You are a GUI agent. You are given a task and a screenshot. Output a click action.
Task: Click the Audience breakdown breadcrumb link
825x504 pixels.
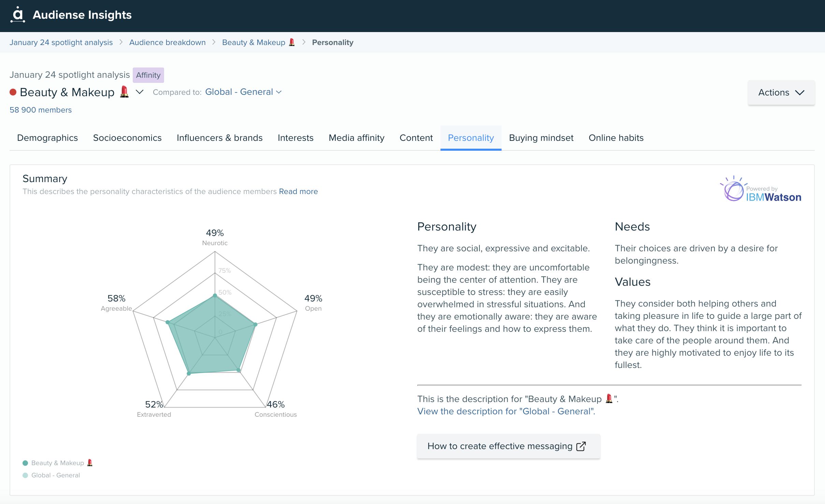point(167,42)
